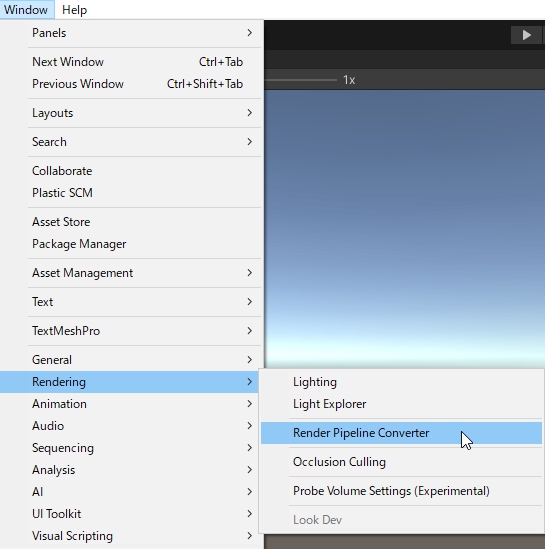Select the highlighted Rendering menu item
This screenshot has width=545, height=549.
click(x=130, y=382)
